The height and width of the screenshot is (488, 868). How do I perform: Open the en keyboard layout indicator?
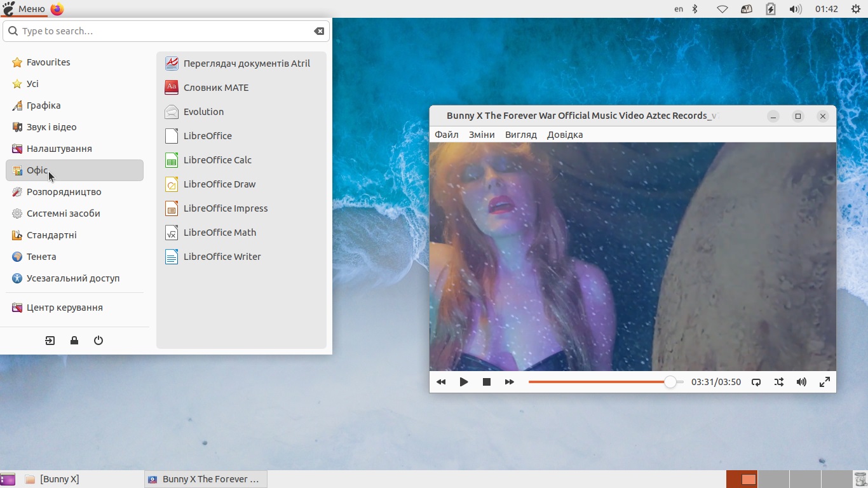click(679, 9)
